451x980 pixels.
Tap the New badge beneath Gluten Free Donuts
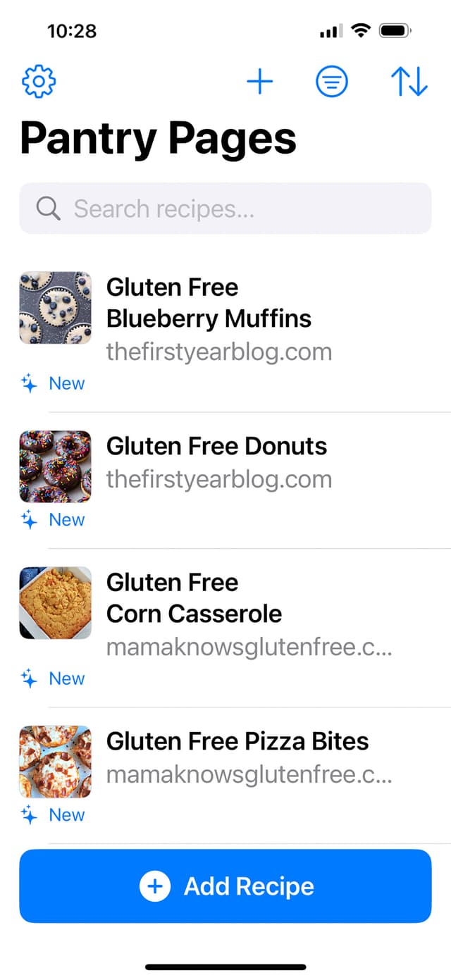[x=66, y=519]
